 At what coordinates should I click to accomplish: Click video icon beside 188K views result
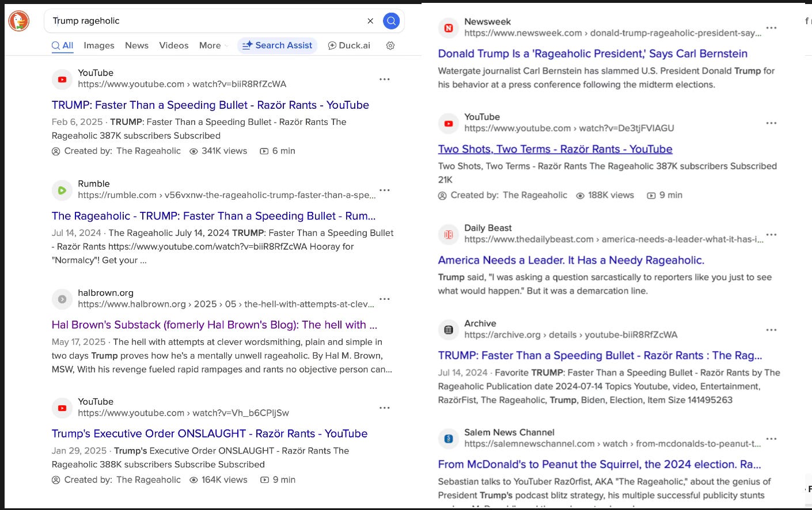coord(651,196)
